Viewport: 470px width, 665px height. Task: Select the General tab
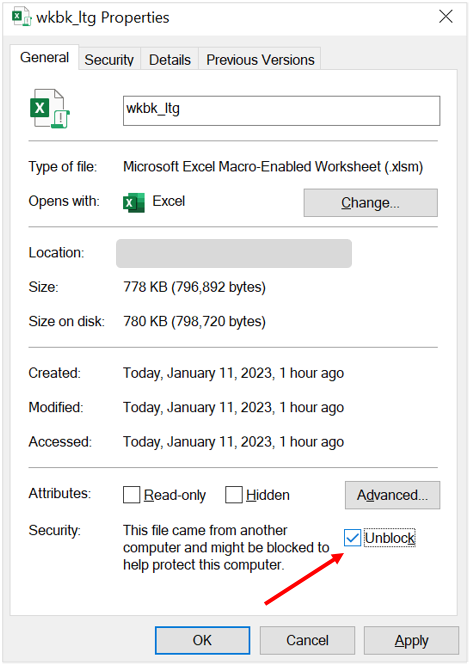[x=45, y=57]
